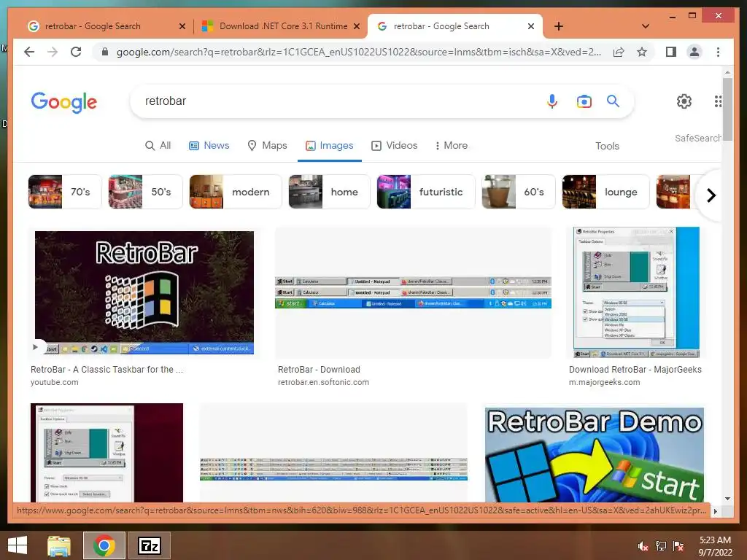Click the page vertical scrollbar thumb

tap(727, 109)
